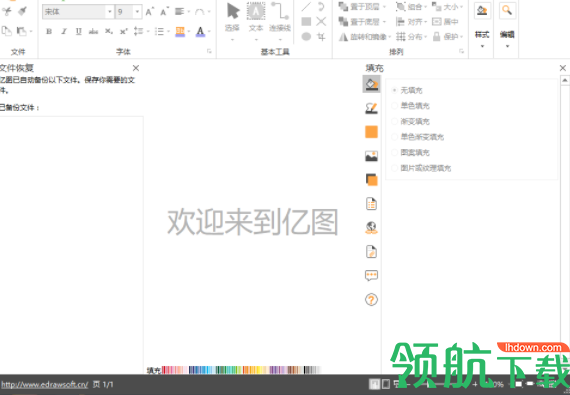Expand the 保护 protect dropdown

click(x=461, y=37)
